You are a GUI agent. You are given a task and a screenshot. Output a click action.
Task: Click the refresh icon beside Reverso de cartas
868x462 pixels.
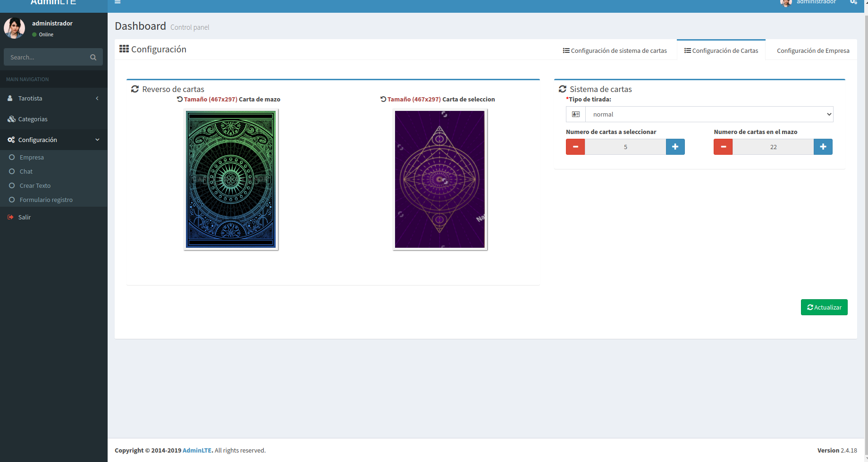pos(135,89)
